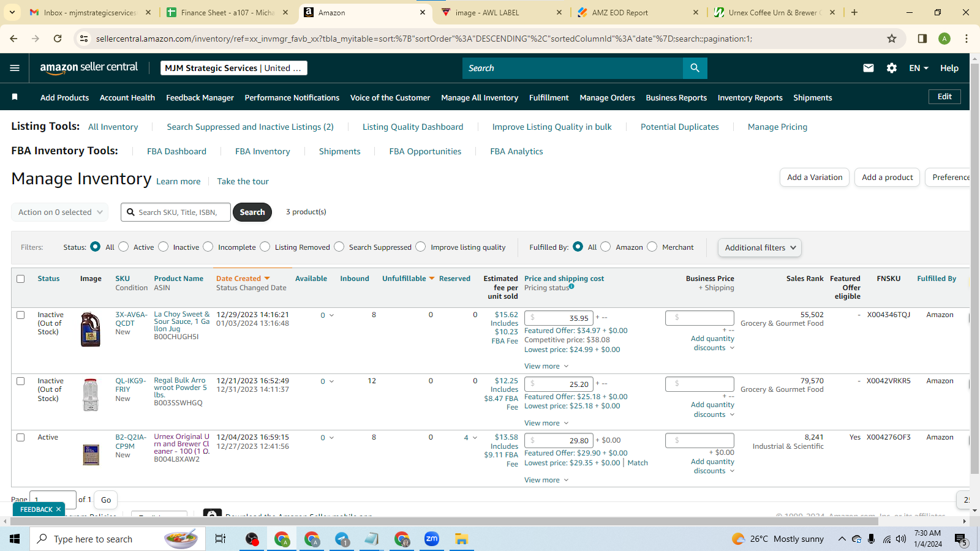View site information icon in address bar
Screen dimensions: 980x551
[84, 39]
